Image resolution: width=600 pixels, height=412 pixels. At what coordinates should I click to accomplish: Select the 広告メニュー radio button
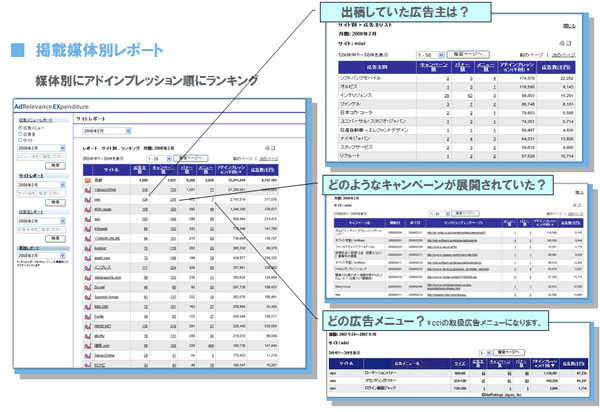pos(20,127)
